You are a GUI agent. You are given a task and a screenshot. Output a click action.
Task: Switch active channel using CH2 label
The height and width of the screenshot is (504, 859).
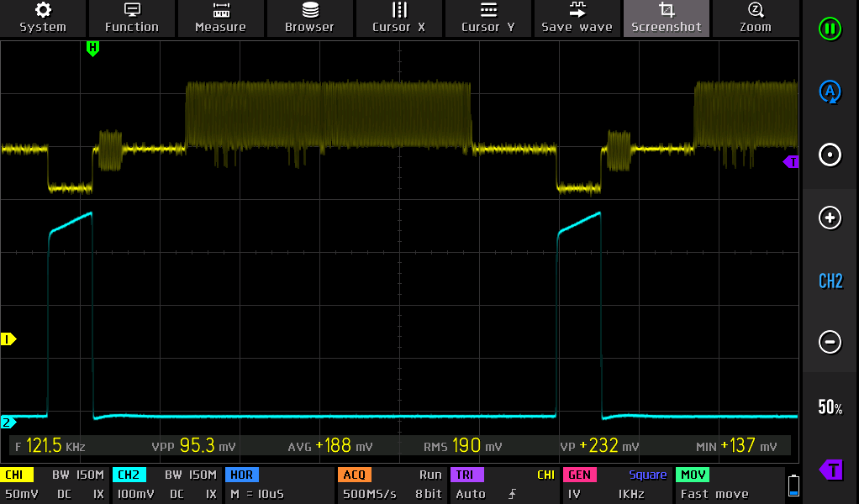point(830,281)
